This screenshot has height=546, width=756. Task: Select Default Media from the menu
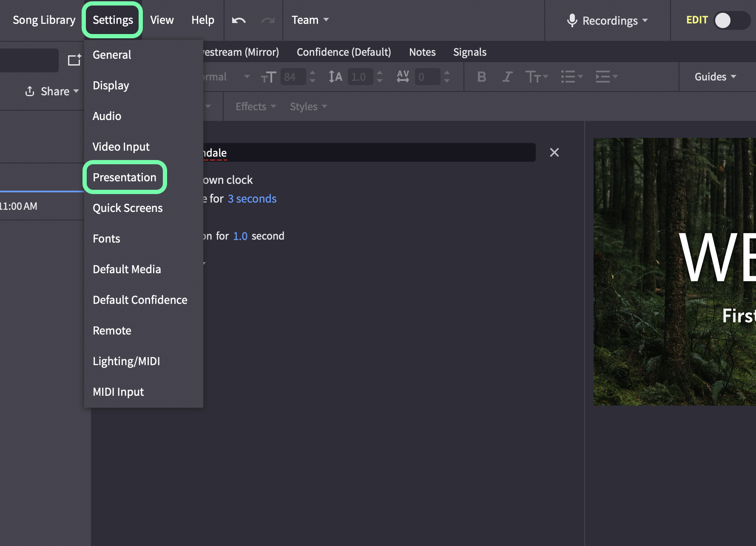[x=127, y=269]
